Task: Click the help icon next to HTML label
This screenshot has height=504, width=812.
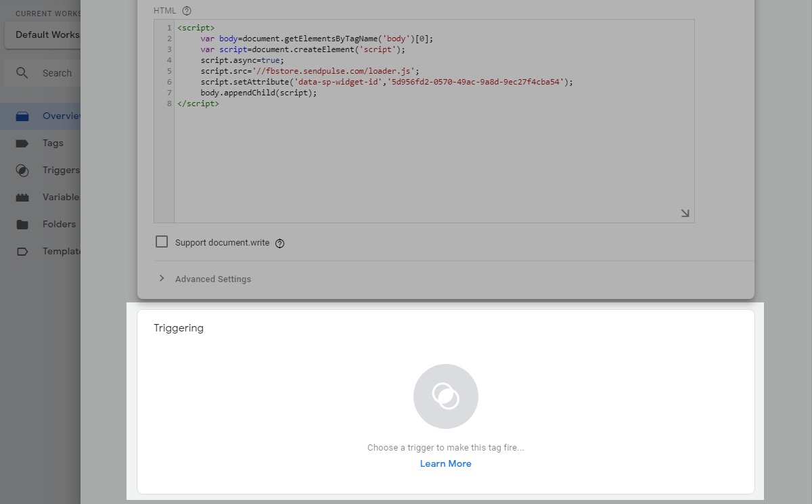Action: click(x=187, y=11)
